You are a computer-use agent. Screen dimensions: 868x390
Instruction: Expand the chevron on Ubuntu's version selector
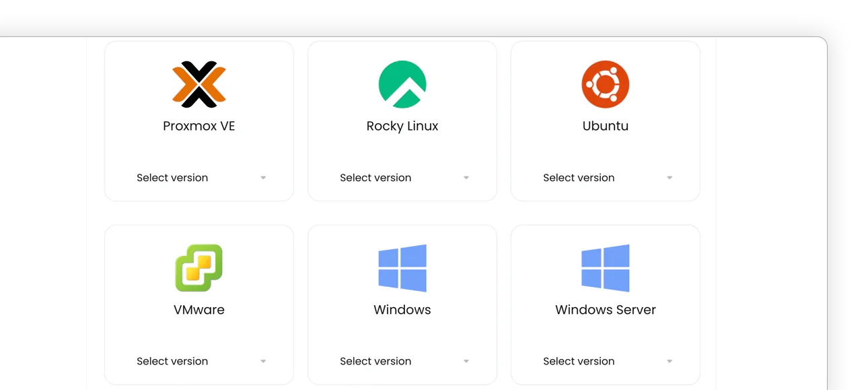coord(669,177)
